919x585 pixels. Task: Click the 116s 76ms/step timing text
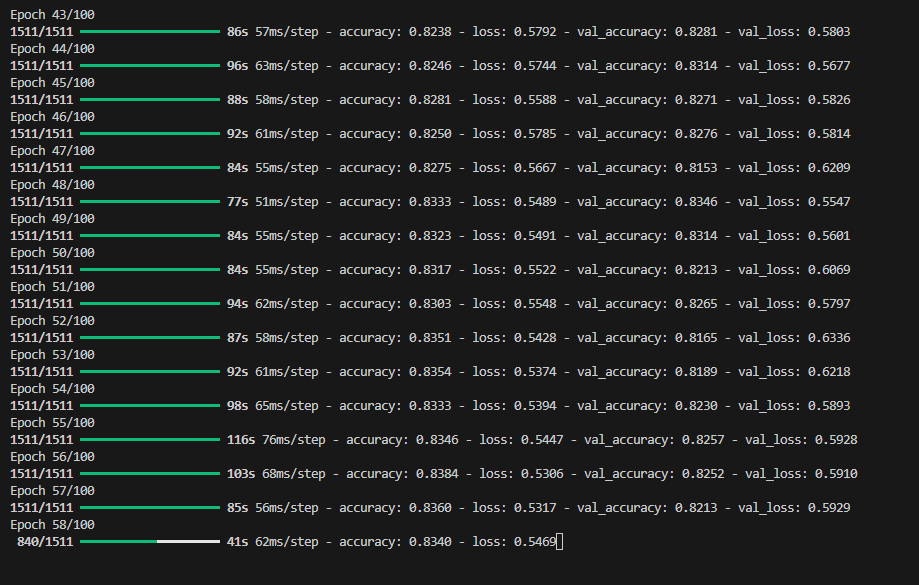coord(276,440)
